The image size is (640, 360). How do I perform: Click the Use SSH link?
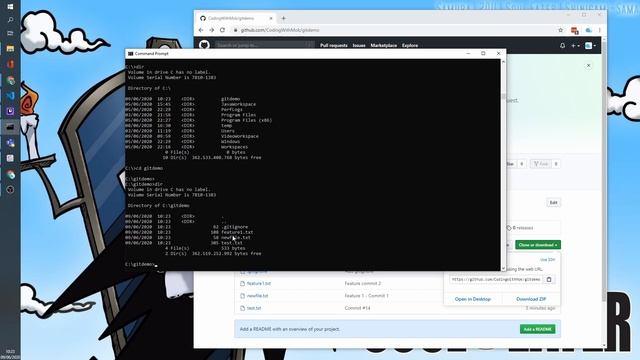point(547,260)
